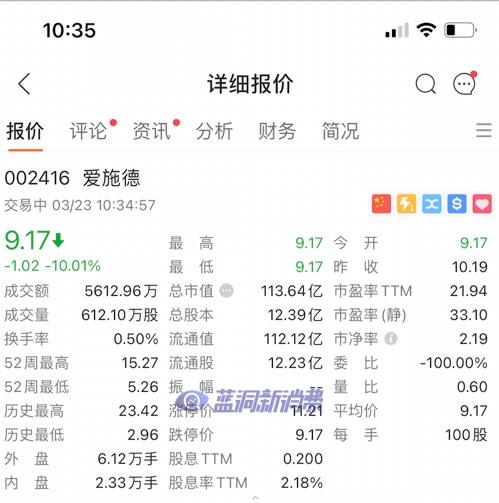This screenshot has width=499, height=503.
Task: Tap the 今开 label
Action: point(356,243)
